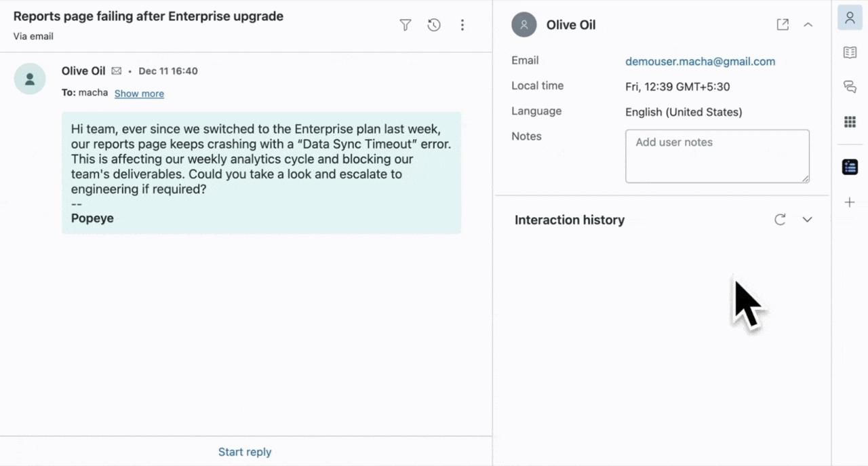This screenshot has width=868, height=466.
Task: Open the Apps grid sidebar icon
Action: 850,122
